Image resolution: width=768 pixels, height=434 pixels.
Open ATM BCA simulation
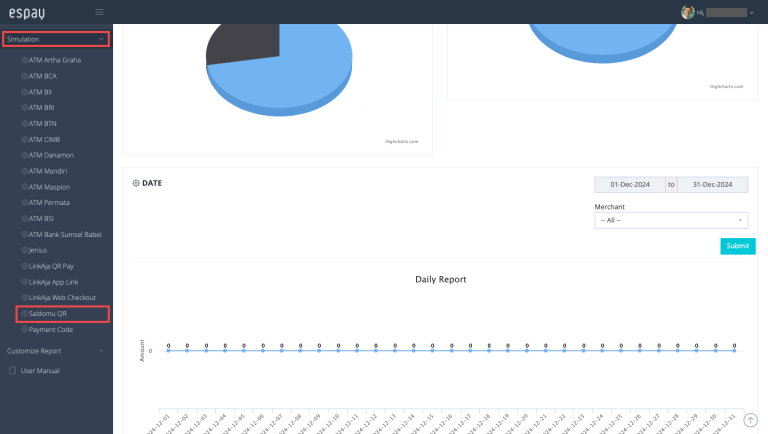[x=42, y=76]
